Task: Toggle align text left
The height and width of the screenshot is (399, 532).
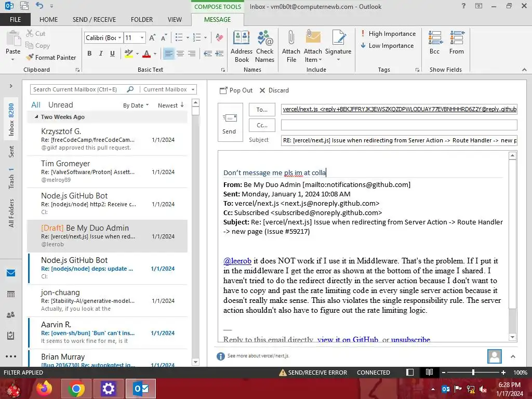Action: [x=169, y=54]
